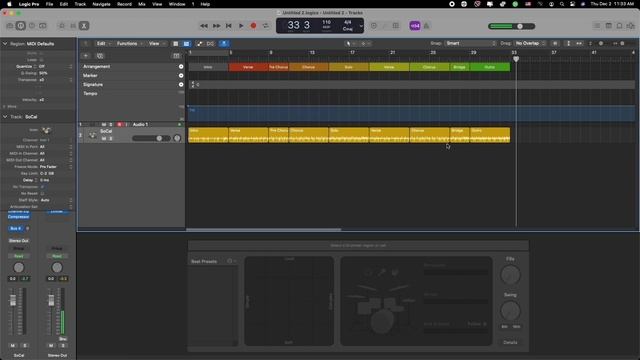
Task: Open the Track menu
Action: click(80, 4)
